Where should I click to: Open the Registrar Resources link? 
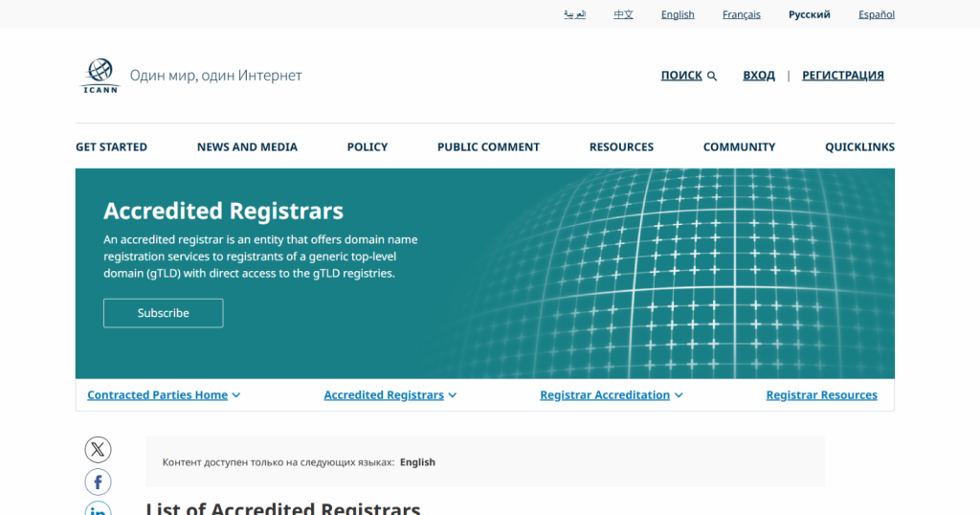click(x=821, y=395)
